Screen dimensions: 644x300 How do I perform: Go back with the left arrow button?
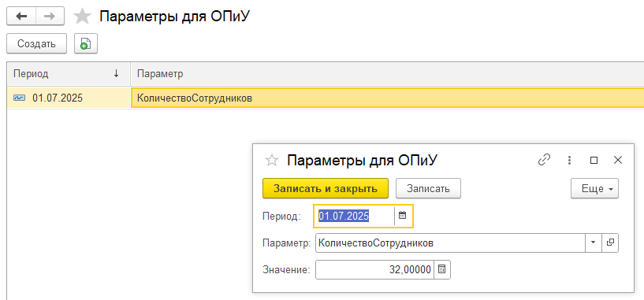(x=21, y=17)
